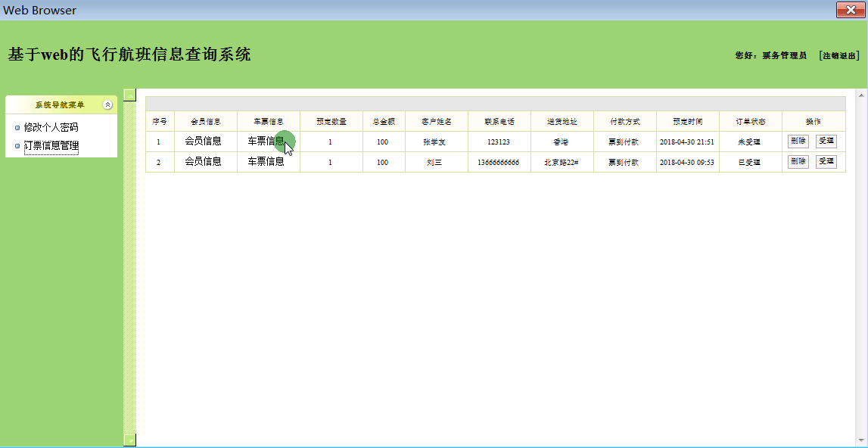The height and width of the screenshot is (448, 868).
Task: Click the page title 基于web的飞行航班信息查询系统
Action: [129, 54]
